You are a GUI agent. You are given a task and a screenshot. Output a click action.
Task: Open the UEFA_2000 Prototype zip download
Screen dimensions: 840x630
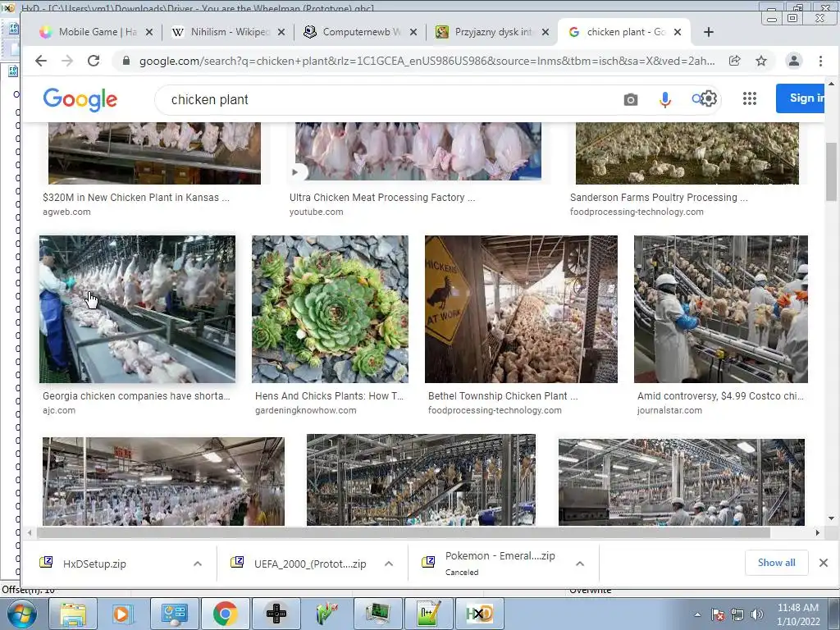[309, 564]
